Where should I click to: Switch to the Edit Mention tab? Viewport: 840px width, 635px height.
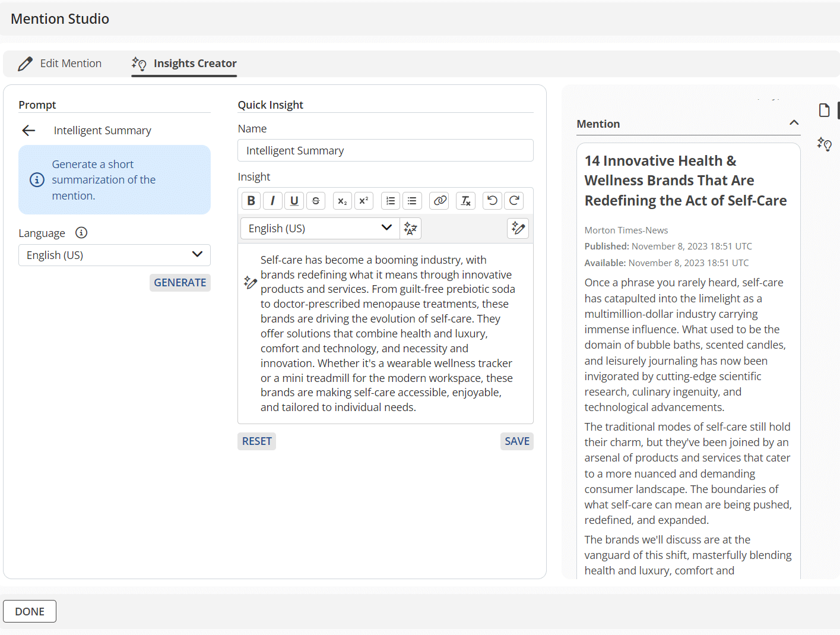click(60, 64)
